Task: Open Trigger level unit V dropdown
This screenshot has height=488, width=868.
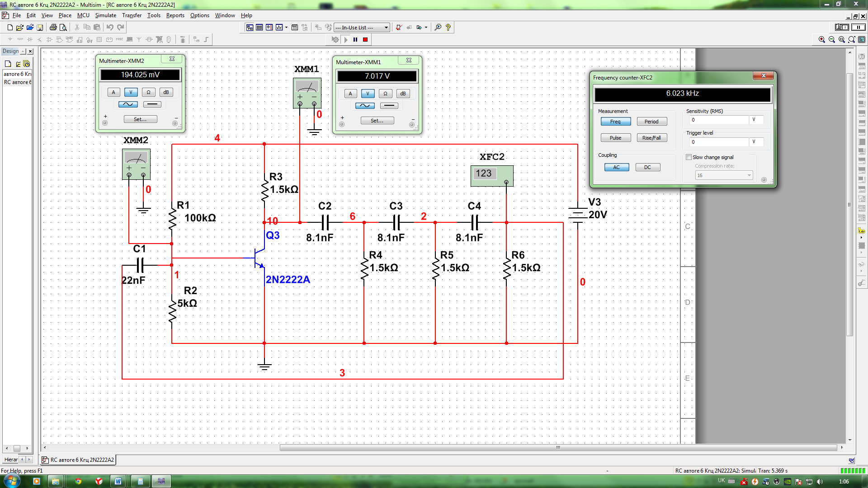Action: click(x=757, y=142)
